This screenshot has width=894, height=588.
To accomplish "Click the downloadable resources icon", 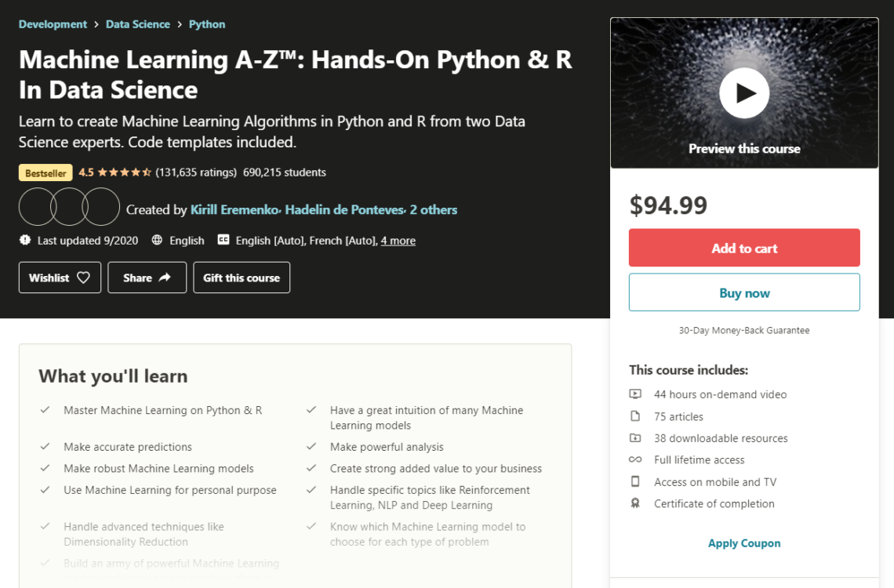I will pos(637,438).
